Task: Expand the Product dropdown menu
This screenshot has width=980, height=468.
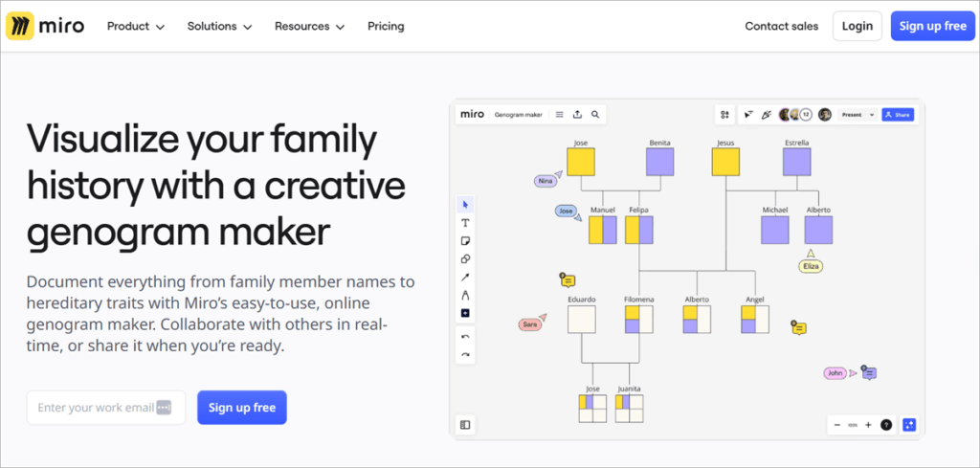Action: pyautogui.click(x=136, y=27)
